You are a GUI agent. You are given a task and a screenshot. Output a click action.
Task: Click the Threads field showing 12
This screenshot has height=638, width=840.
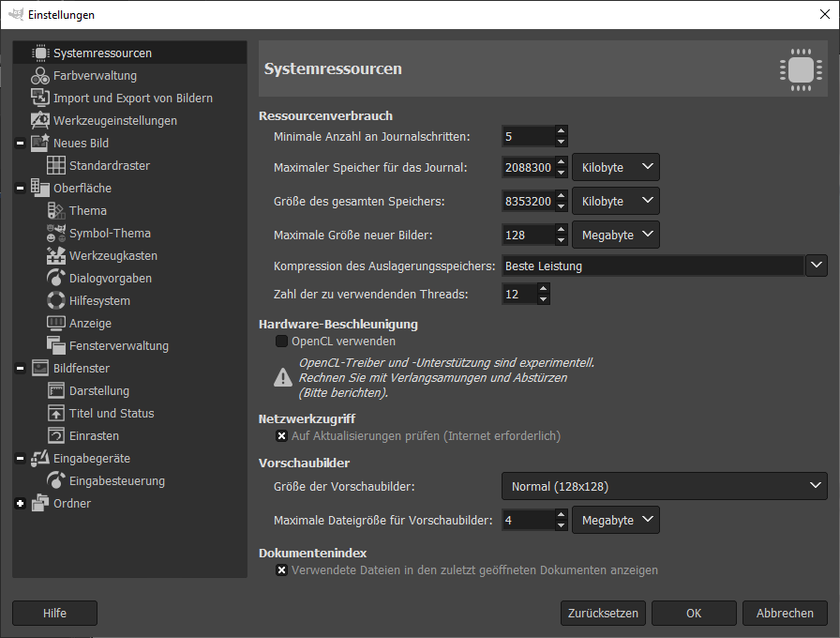(x=519, y=294)
